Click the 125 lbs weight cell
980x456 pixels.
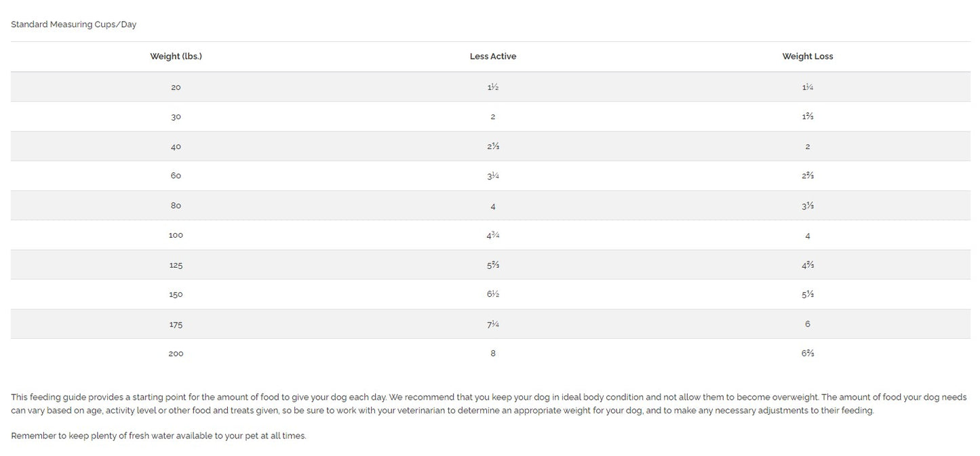[x=176, y=265]
